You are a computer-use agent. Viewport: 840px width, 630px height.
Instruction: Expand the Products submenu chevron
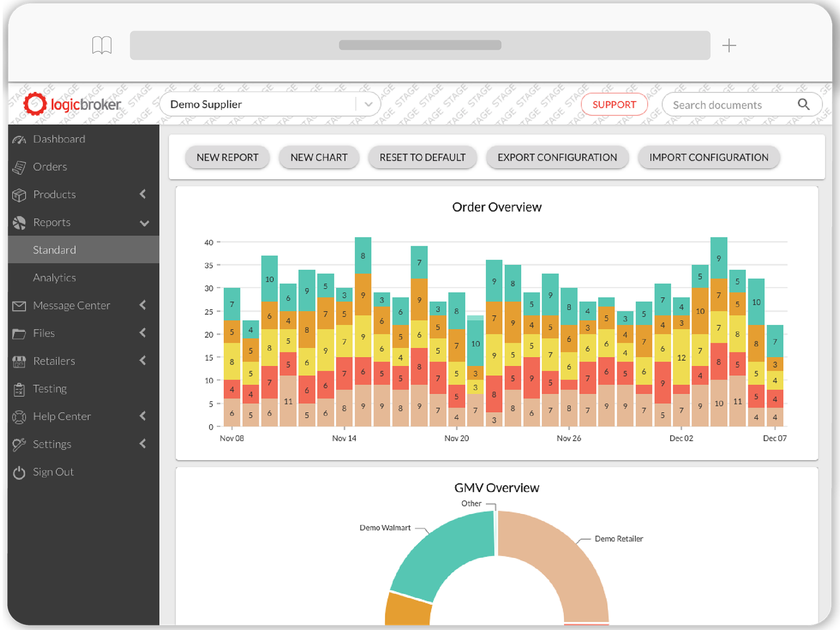coord(143,194)
